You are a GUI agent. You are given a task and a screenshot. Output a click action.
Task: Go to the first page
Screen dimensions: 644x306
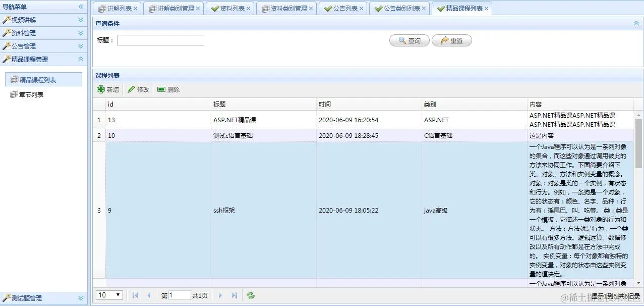coord(135,295)
